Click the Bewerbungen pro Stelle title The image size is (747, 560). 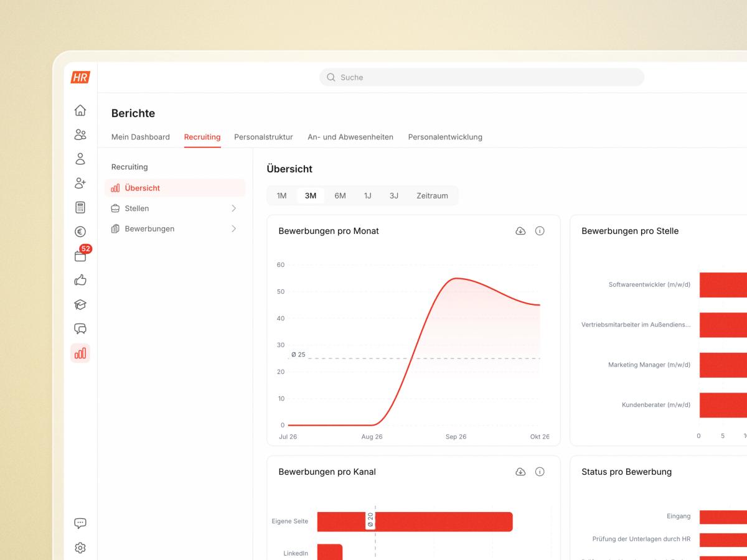click(630, 231)
